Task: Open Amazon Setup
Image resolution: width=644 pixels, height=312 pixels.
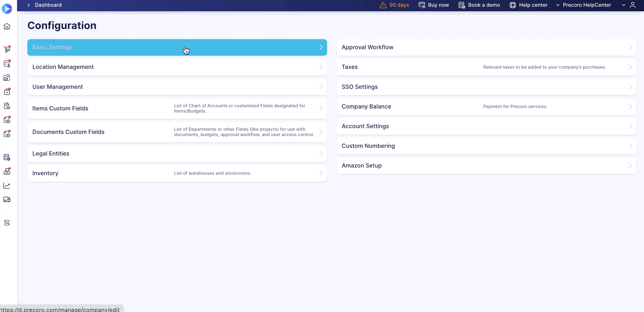Action: tap(486, 166)
